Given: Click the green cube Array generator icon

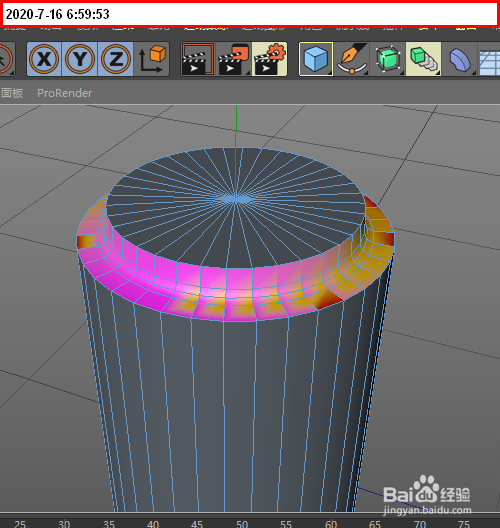Looking at the screenshot, I should (x=424, y=59).
